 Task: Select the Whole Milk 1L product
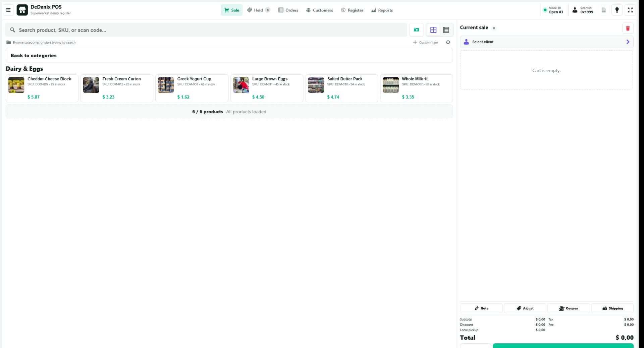point(416,88)
